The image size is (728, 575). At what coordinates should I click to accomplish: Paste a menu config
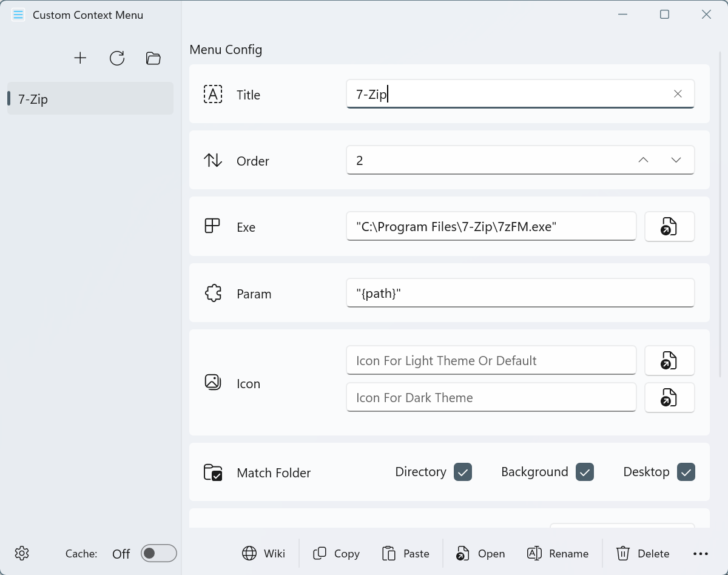pos(406,553)
